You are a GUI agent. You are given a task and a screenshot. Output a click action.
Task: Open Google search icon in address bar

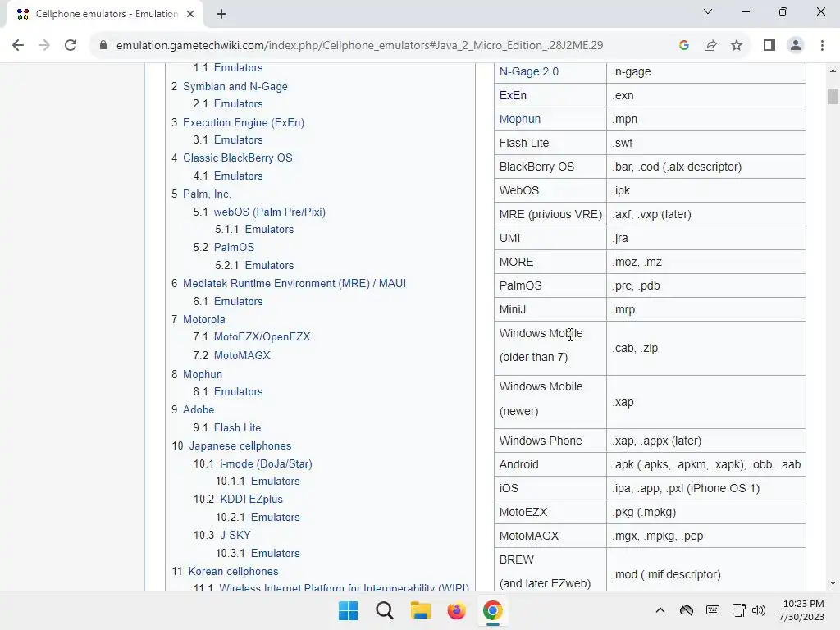684,46
